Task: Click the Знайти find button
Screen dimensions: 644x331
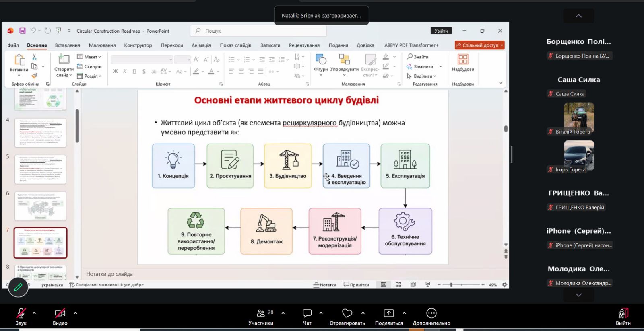Action: [418, 57]
